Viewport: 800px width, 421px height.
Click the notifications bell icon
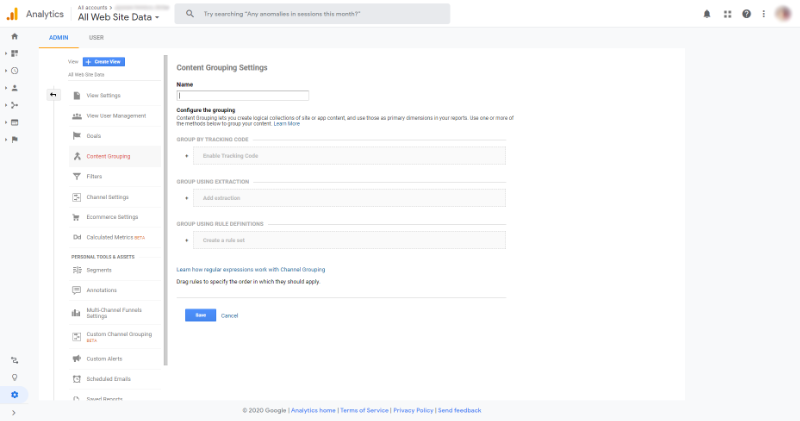coord(707,14)
